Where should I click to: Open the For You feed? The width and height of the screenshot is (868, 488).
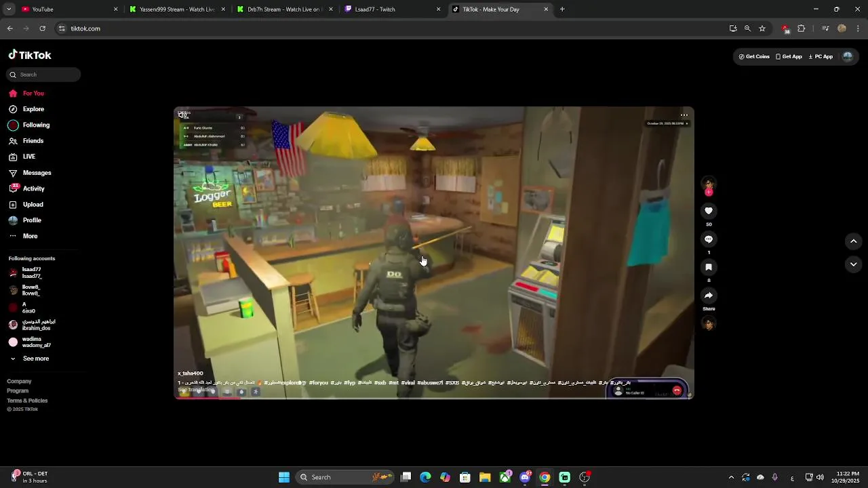pos(26,94)
